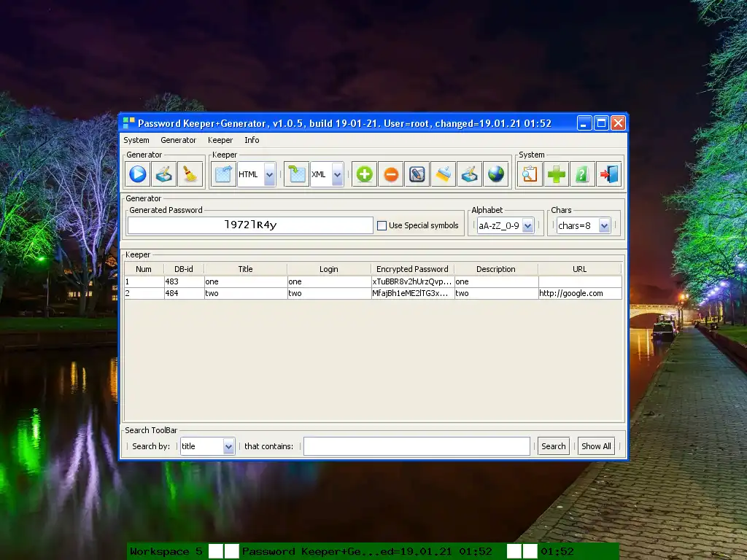Screen dimensions: 747x560
Task: Open the Search by title dropdown
Action: point(228,447)
